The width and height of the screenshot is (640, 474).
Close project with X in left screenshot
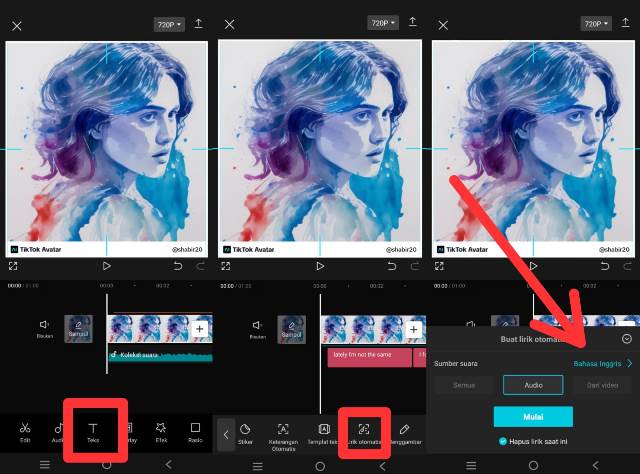coord(17,26)
